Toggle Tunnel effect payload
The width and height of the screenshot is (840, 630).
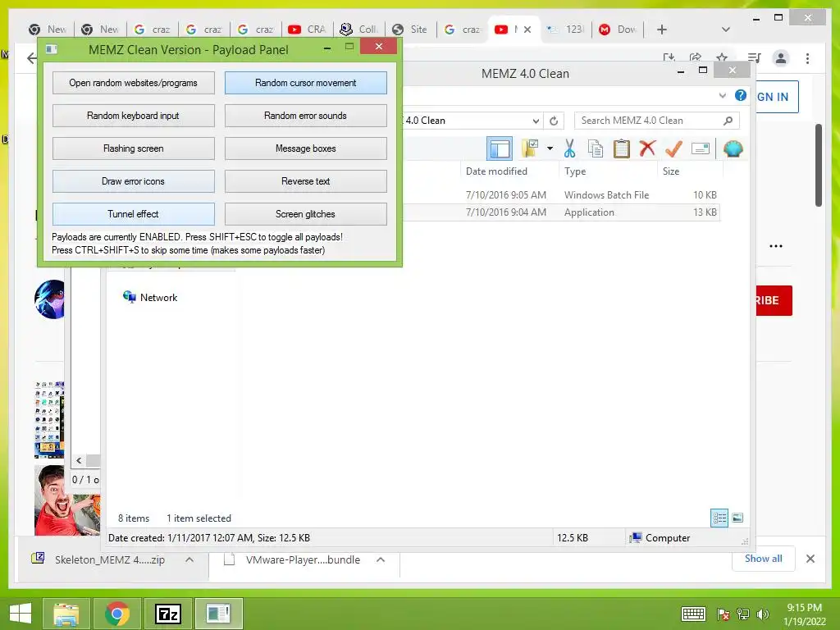click(x=134, y=214)
